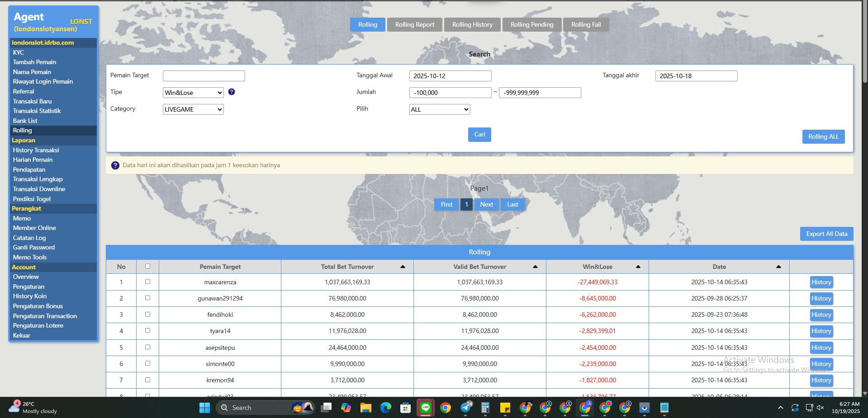Open History for maxcarenza row
The width and height of the screenshot is (868, 418).
[821, 282]
